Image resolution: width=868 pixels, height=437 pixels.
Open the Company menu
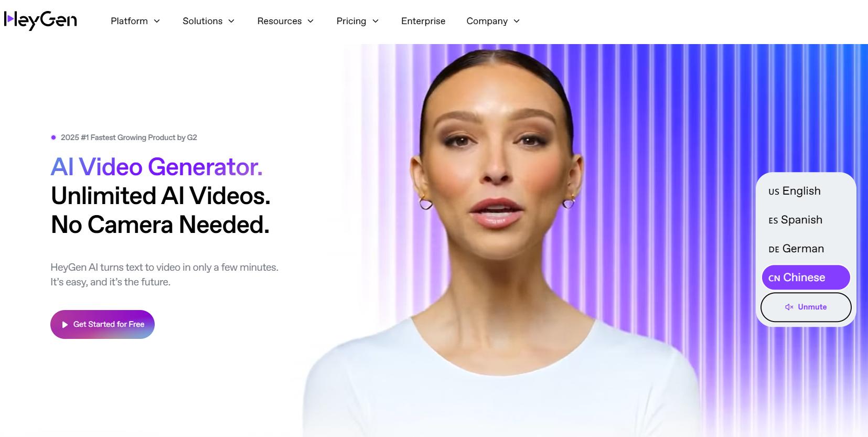[493, 21]
